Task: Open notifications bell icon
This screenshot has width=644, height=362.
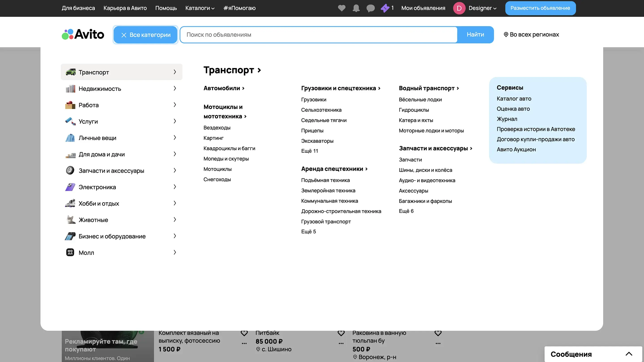Action: (356, 8)
